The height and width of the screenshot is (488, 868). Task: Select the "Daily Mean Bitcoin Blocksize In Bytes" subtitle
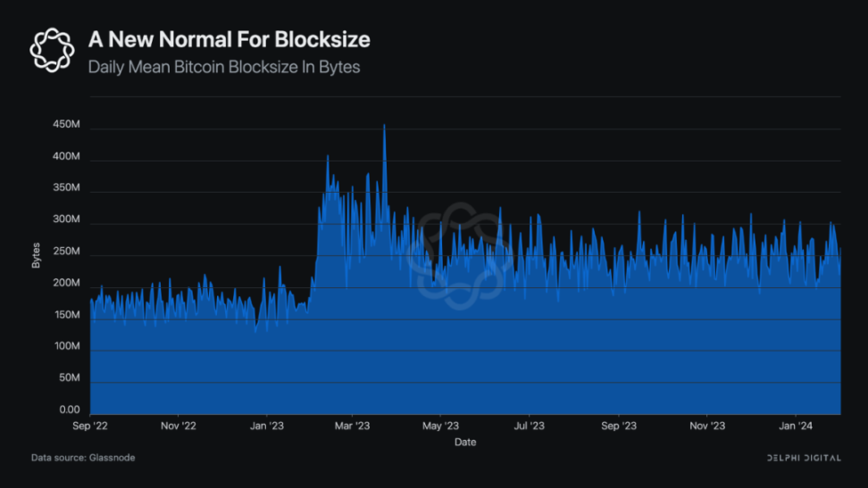point(224,67)
